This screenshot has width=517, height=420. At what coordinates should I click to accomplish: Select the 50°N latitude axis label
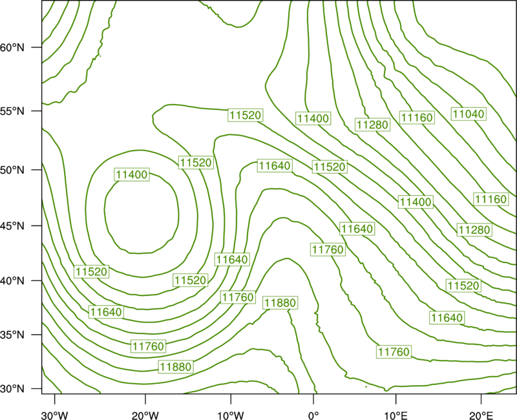point(12,170)
